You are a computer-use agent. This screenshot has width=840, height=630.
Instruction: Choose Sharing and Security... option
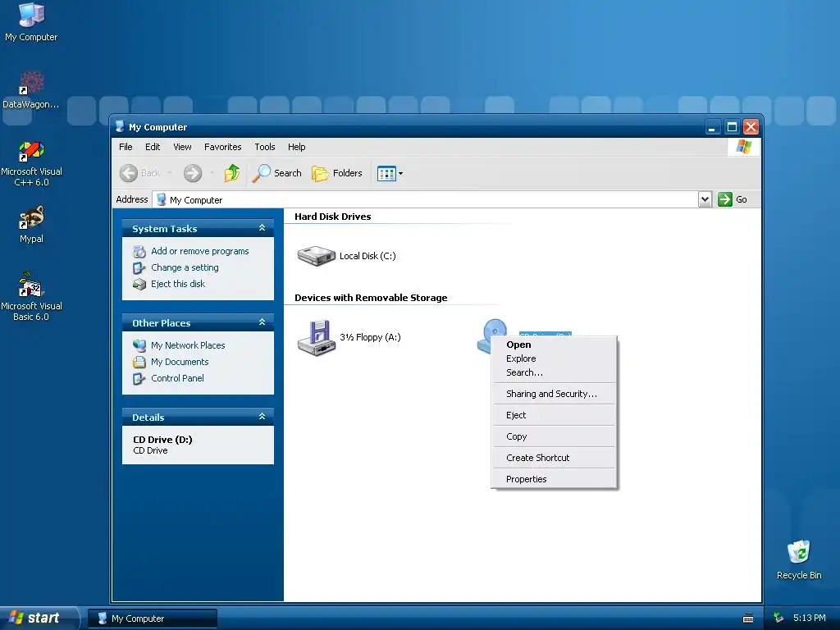pos(554,394)
